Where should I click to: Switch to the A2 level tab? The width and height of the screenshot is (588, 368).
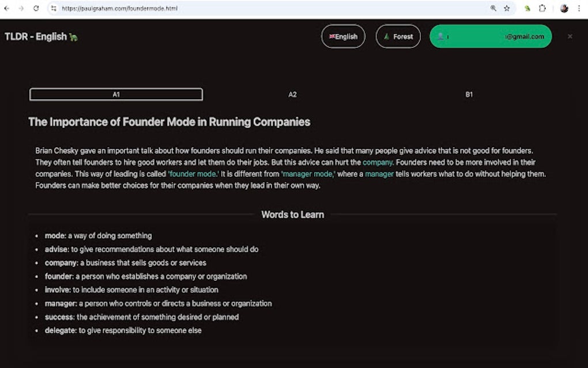click(x=292, y=95)
